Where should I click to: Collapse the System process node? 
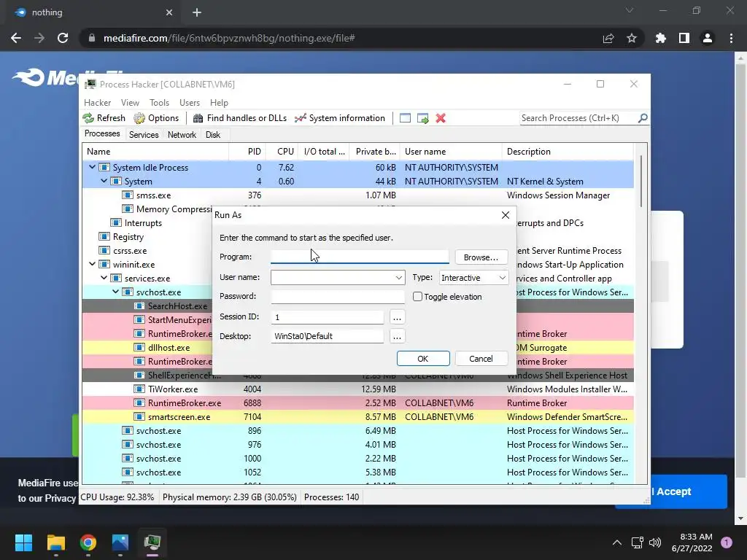(x=104, y=181)
